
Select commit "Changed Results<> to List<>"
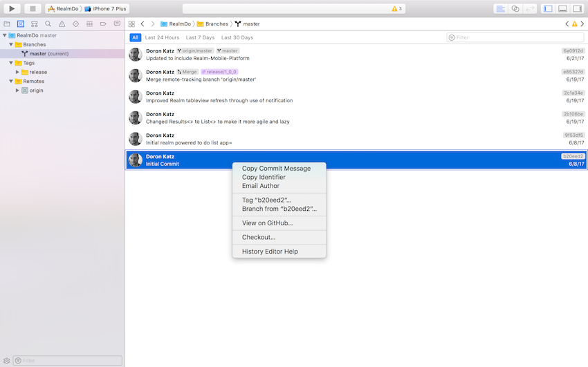click(x=356, y=118)
